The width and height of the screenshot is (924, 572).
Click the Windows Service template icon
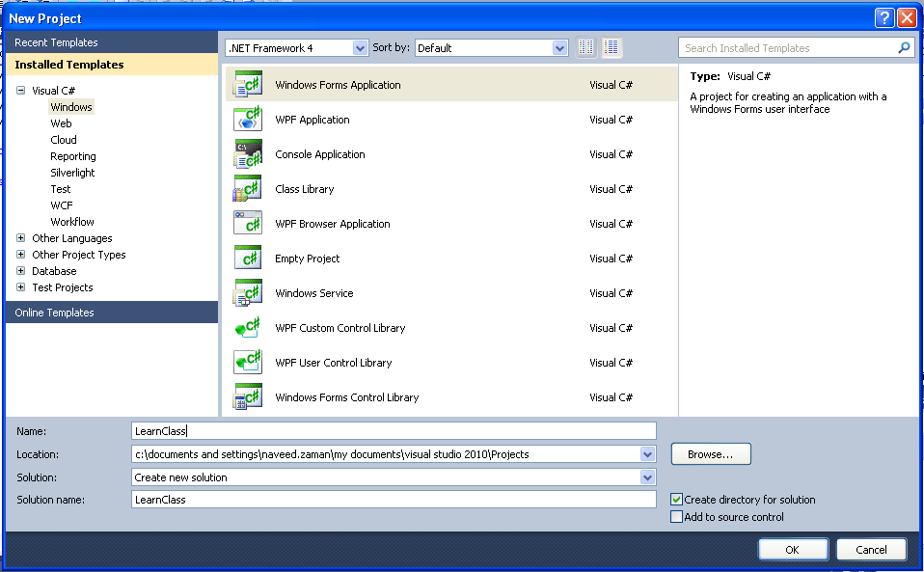click(248, 293)
